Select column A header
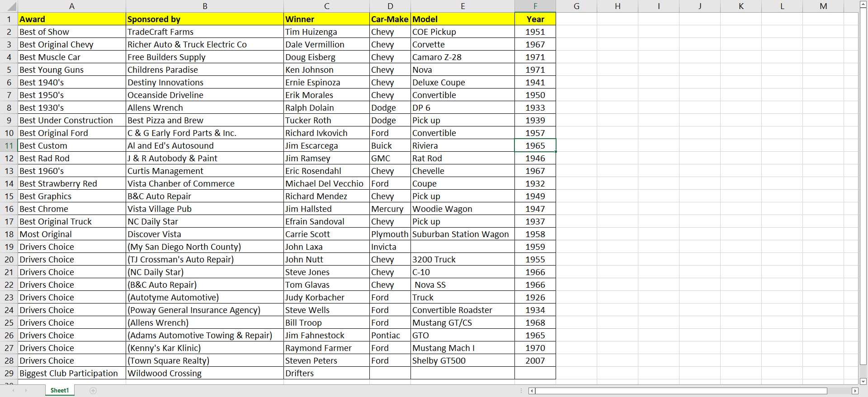The width and height of the screenshot is (868, 397). [x=72, y=6]
